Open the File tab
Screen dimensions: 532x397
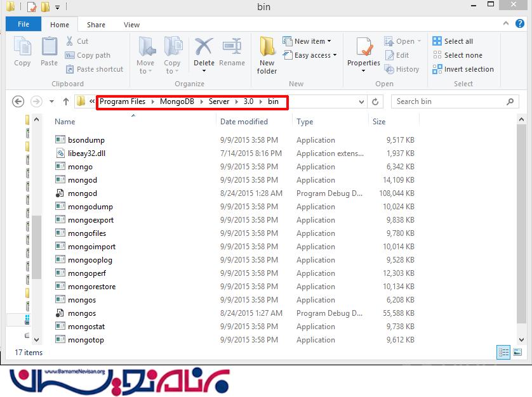(x=23, y=24)
